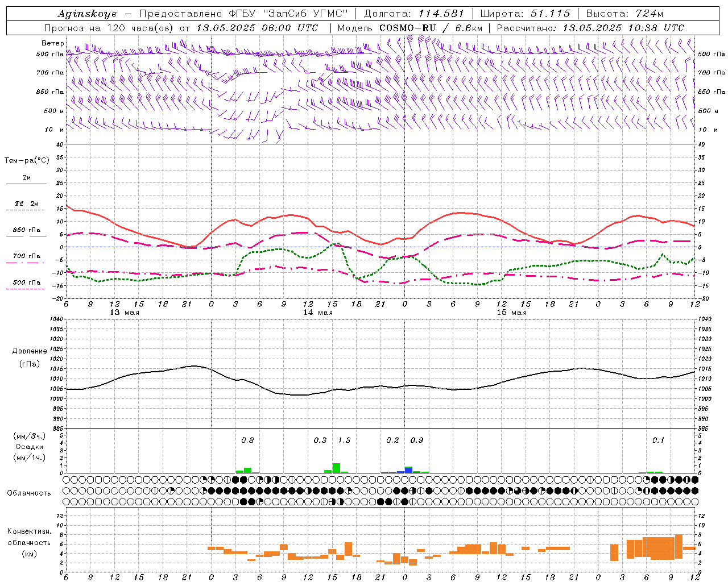728x582 pixels.
Task: Click the 1.3 precipitation amount value
Action: pos(344,440)
